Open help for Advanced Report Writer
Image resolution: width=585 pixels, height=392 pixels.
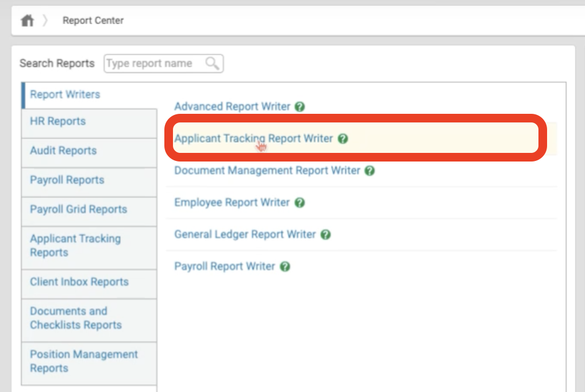[x=301, y=106]
